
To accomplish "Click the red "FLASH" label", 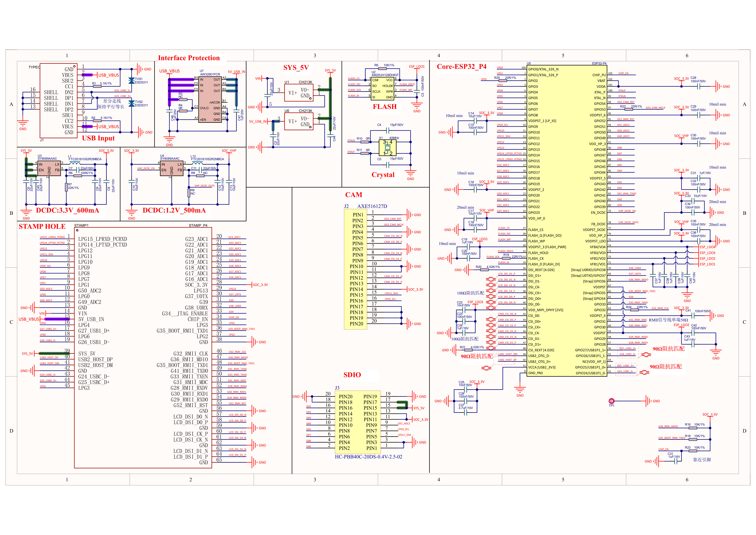I will tap(384, 107).
